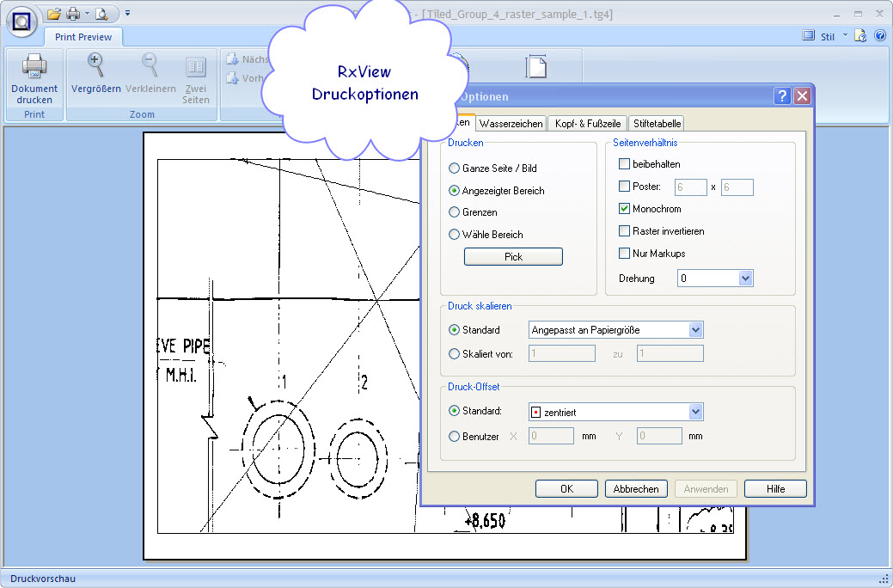Screen dimensions: 893x588
Task: Click the Abbrechen button
Action: [x=637, y=489]
